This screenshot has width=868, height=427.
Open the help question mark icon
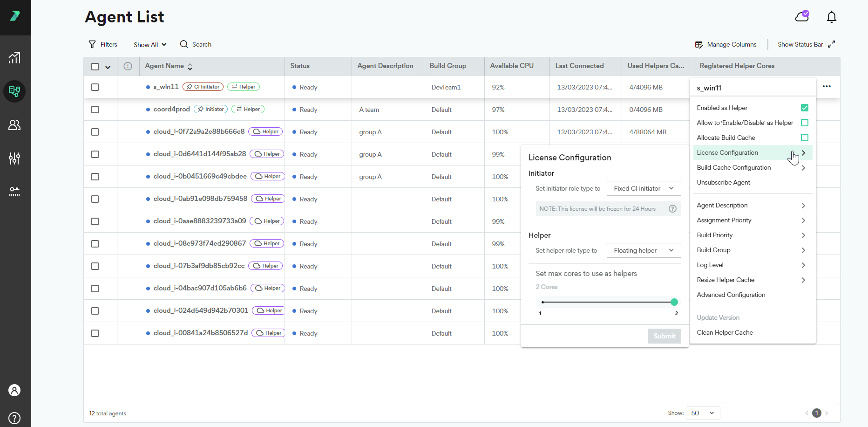14,418
